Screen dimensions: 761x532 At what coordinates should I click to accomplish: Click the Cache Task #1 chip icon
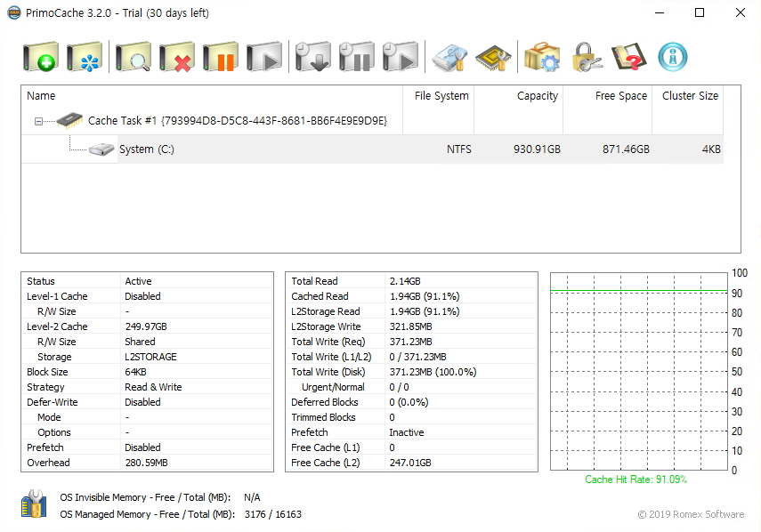[69, 121]
